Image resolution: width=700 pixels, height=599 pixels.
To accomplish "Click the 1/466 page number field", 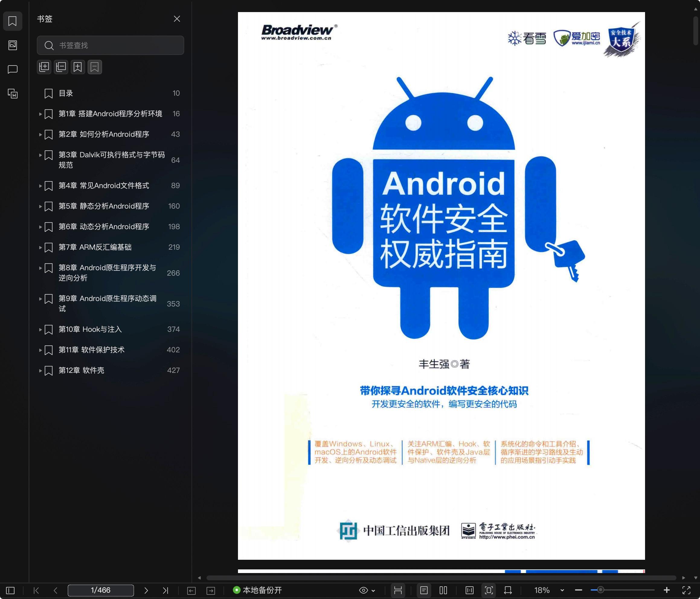I will tap(101, 590).
